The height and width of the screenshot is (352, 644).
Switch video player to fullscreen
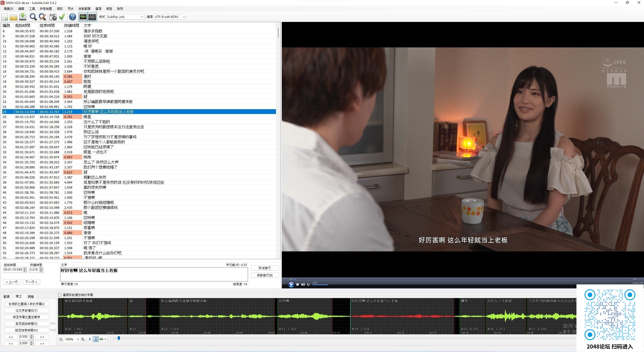pyautogui.click(x=308, y=284)
